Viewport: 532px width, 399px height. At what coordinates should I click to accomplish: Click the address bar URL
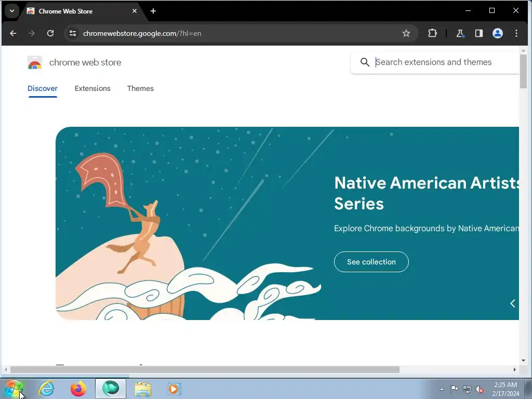point(142,33)
